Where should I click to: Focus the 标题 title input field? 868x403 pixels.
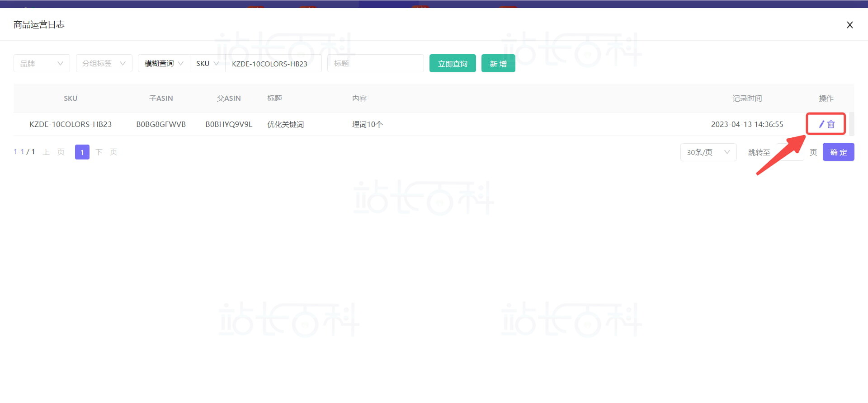click(x=376, y=63)
